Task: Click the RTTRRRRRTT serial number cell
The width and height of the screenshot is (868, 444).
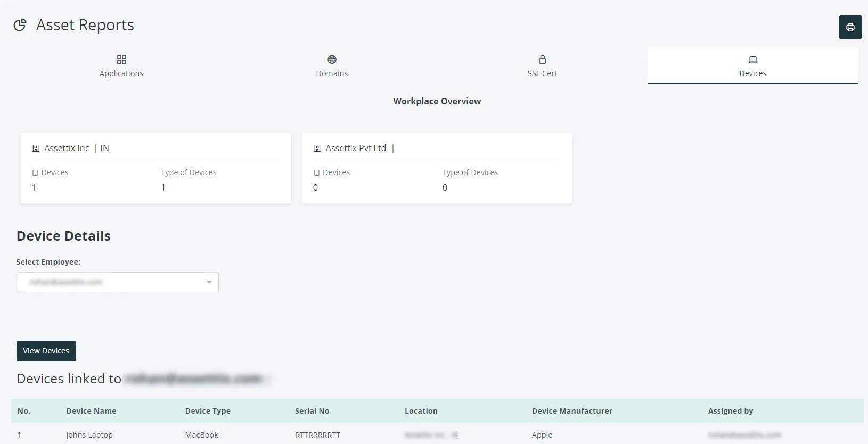Action: point(317,435)
